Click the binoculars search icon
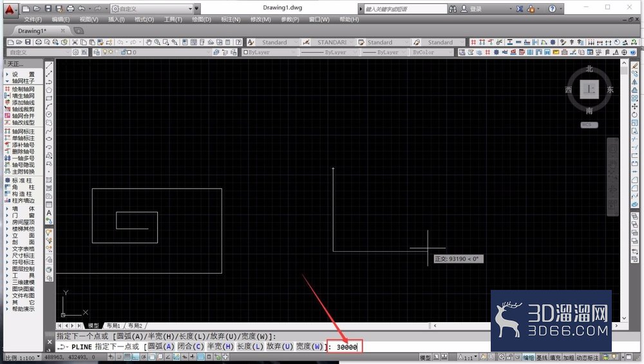This screenshot has width=644, height=364. coord(453,8)
